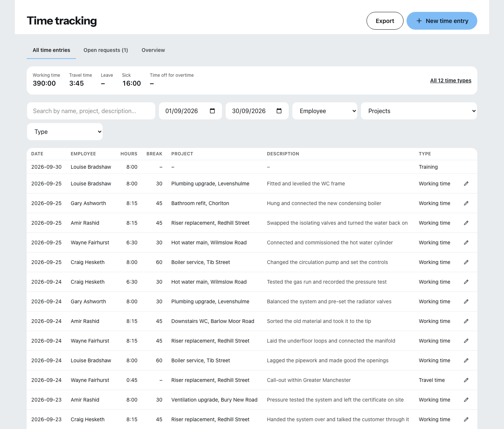Open the Employee filter dropdown
This screenshot has width=504, height=429.
point(325,111)
